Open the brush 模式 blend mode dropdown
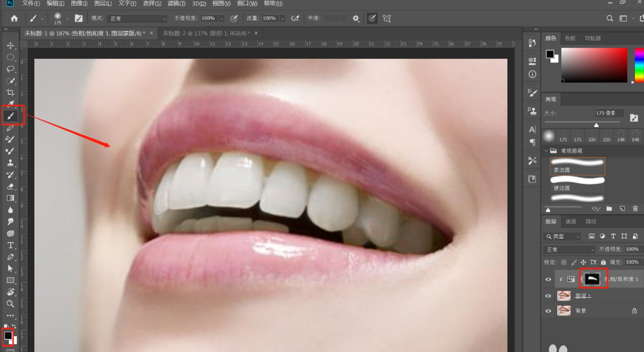 tap(136, 19)
